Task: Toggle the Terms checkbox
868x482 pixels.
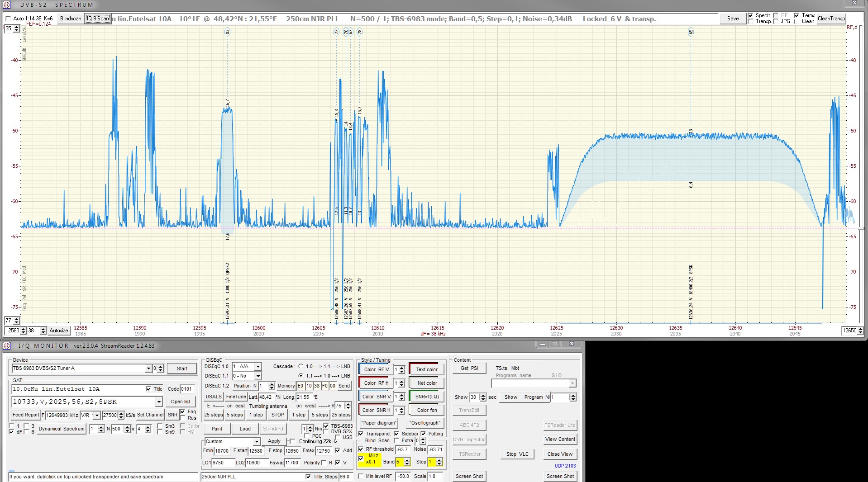Action: (796, 15)
